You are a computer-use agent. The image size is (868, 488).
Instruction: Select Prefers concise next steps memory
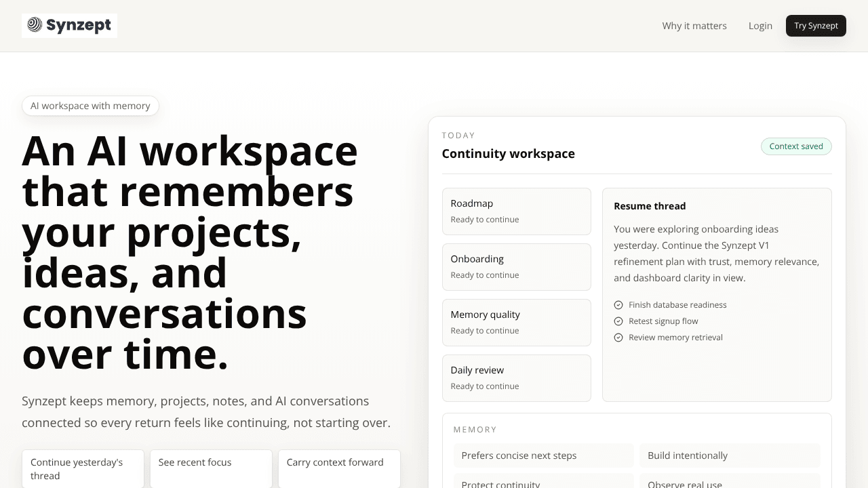[x=544, y=455]
